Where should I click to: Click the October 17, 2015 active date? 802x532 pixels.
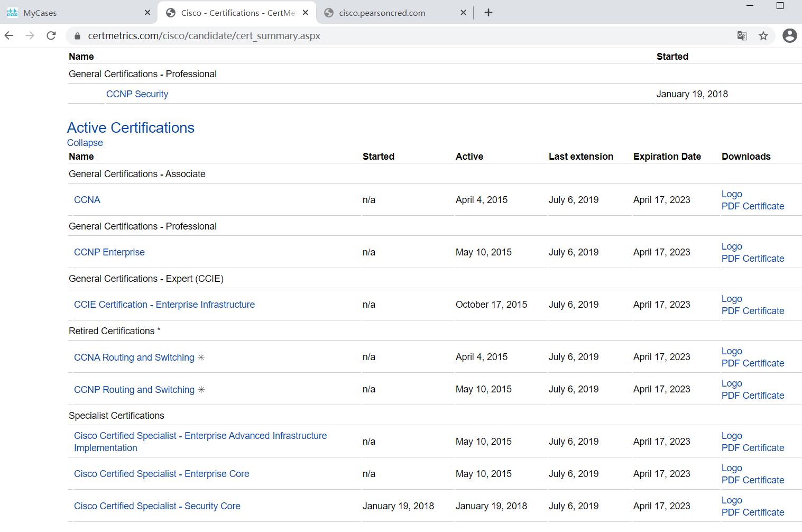[492, 305]
